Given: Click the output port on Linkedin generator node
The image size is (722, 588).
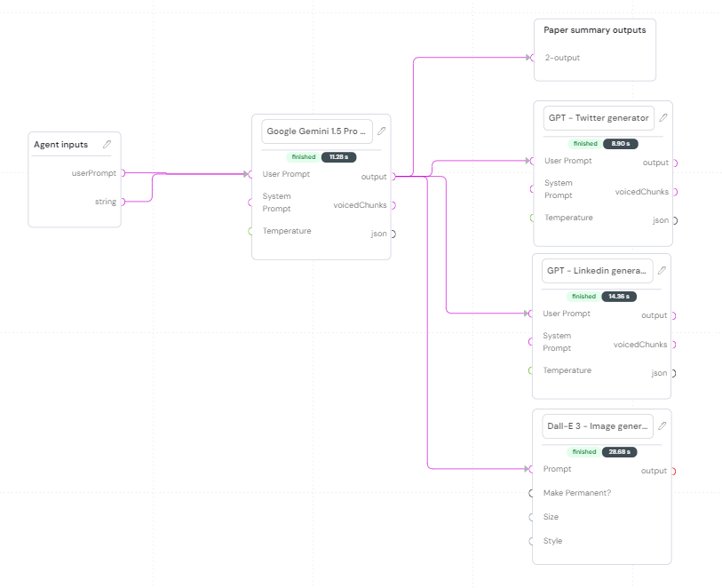Looking at the screenshot, I should (x=674, y=316).
